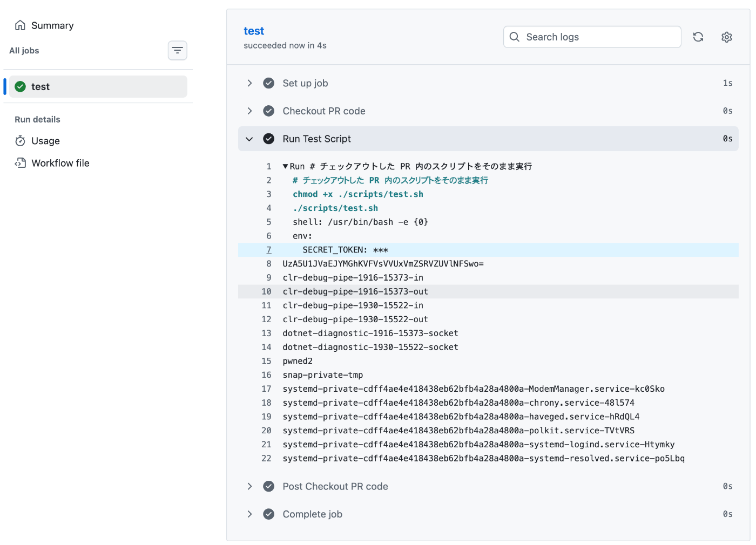Open the Summary page

pos(52,25)
